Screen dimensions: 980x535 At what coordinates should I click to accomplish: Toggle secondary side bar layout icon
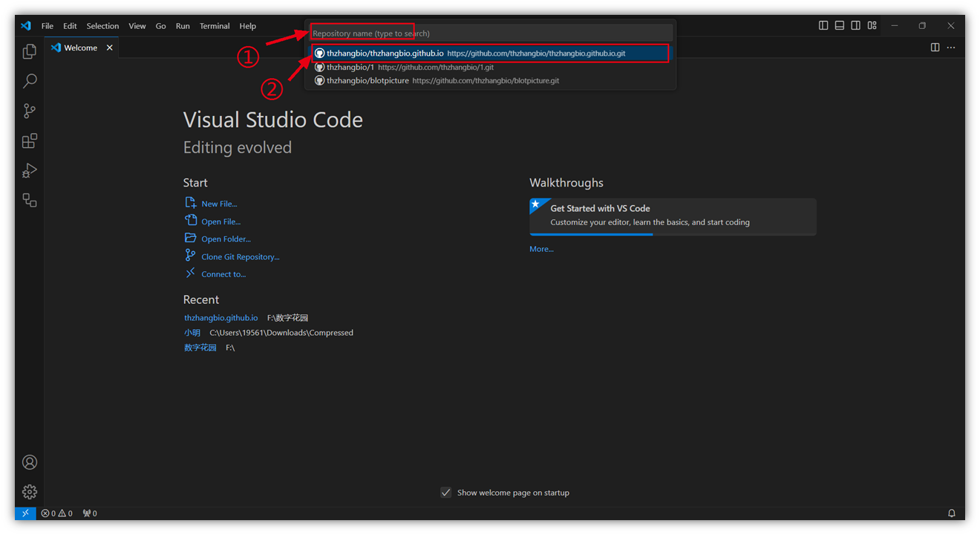click(856, 25)
